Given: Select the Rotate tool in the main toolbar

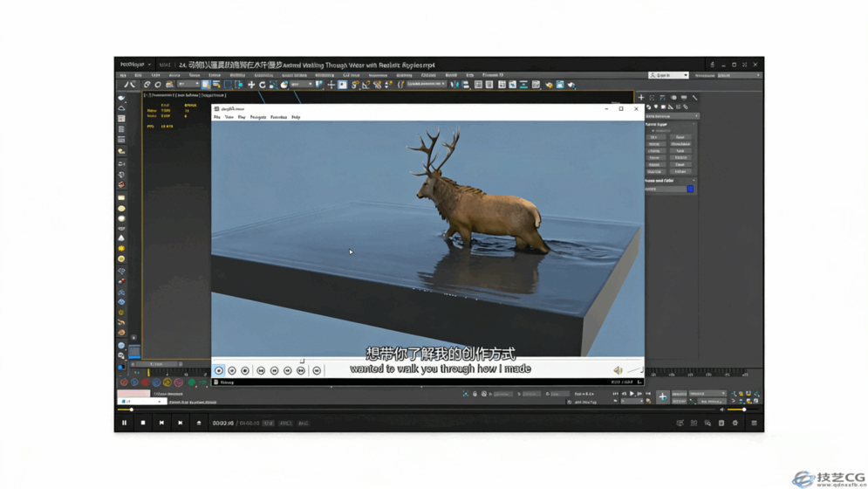Looking at the screenshot, I should [262, 85].
